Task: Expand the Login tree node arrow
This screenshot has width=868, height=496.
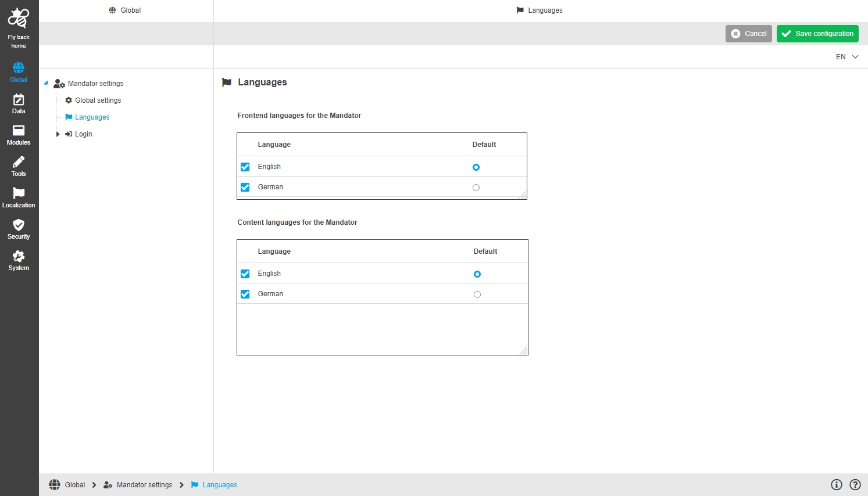Action: click(58, 134)
